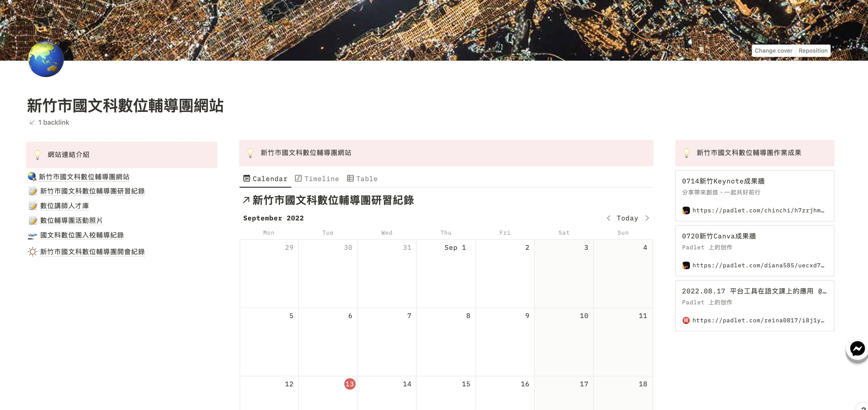Click the sun icon beside 開會紀錄 link

click(32, 252)
